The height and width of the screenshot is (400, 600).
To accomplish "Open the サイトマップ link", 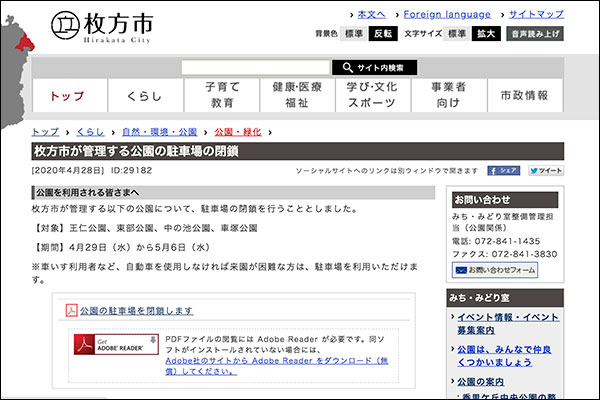I will (536, 15).
